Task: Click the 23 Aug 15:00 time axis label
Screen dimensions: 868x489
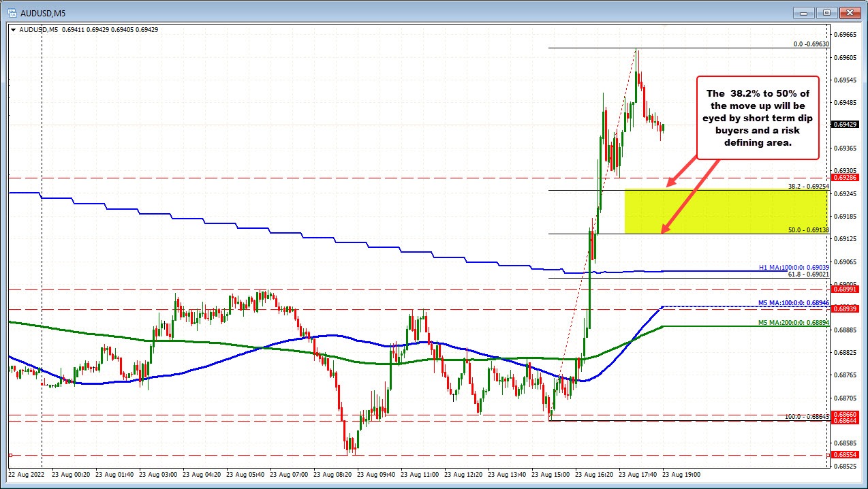Action: tap(553, 474)
